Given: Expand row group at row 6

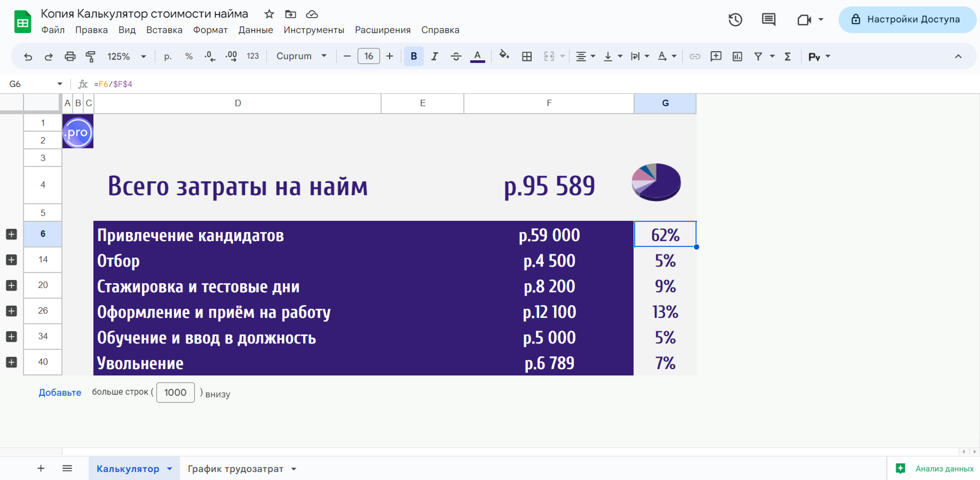Looking at the screenshot, I should 11,234.
